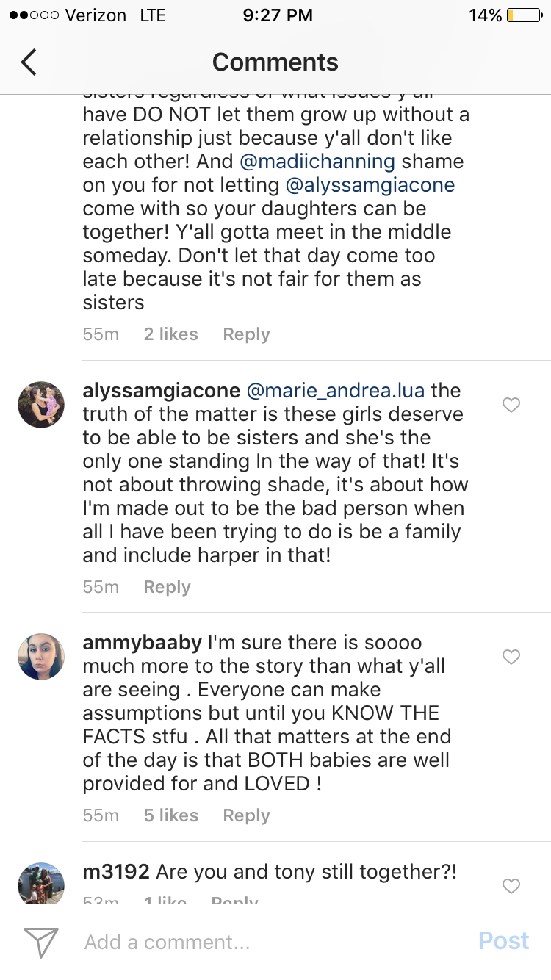
Task: Open alyssamgiacone's profile picture
Action: 41,405
